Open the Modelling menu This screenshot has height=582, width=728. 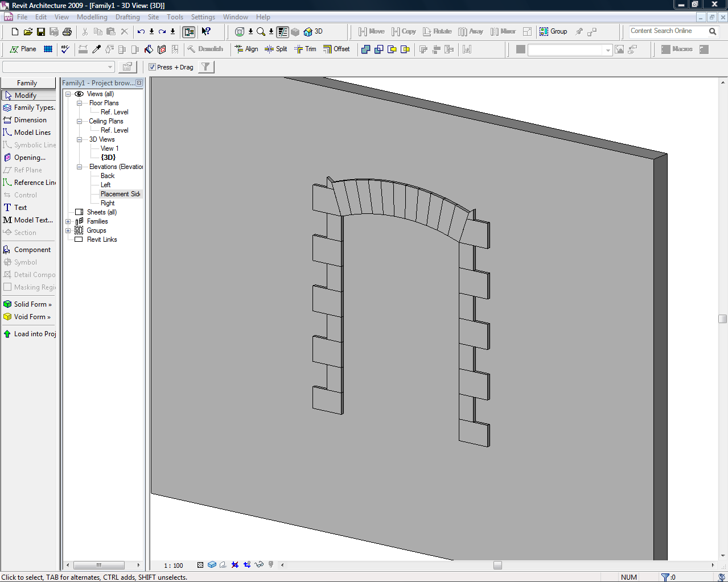92,17
